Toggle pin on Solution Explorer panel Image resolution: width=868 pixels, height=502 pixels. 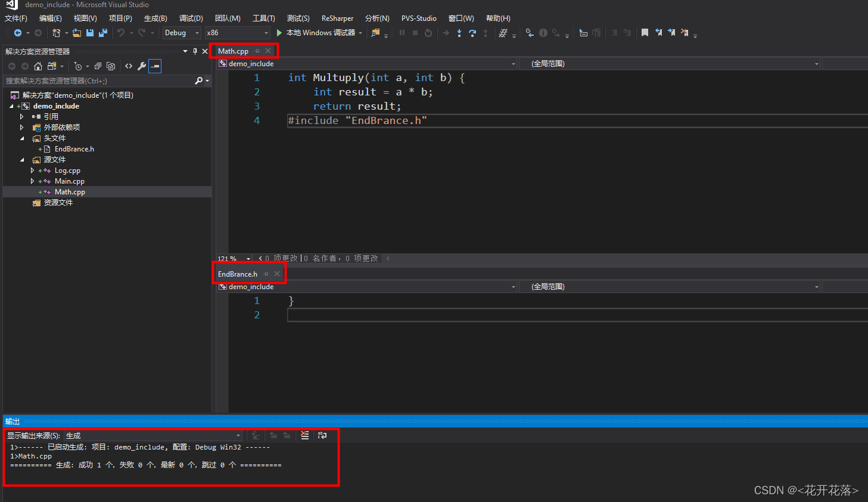(x=195, y=51)
